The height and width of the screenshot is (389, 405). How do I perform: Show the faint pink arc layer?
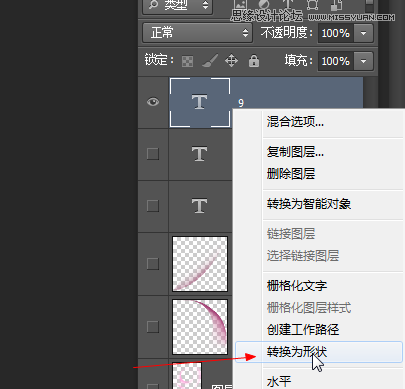click(153, 264)
